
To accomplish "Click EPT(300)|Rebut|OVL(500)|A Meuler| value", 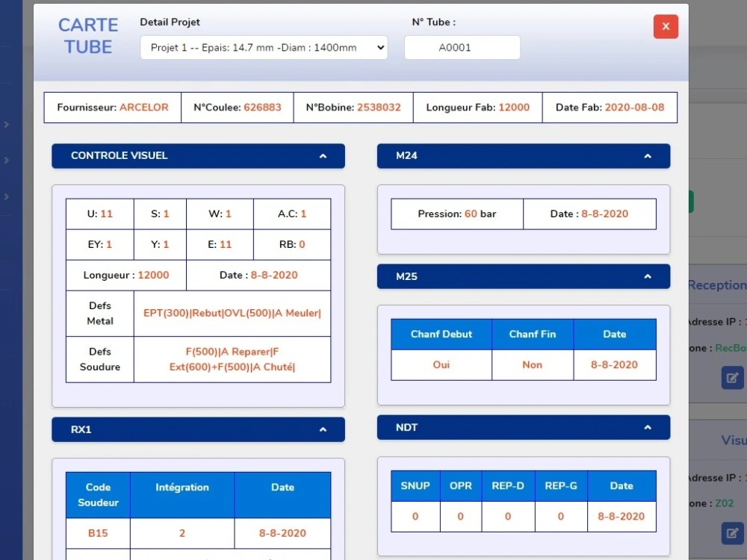I will click(232, 314).
